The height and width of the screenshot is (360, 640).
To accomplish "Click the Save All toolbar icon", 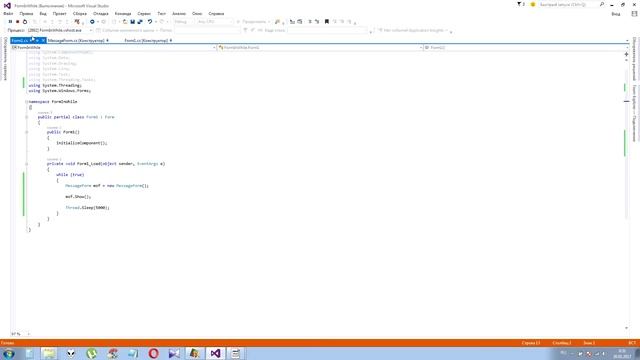I will coord(140,22).
